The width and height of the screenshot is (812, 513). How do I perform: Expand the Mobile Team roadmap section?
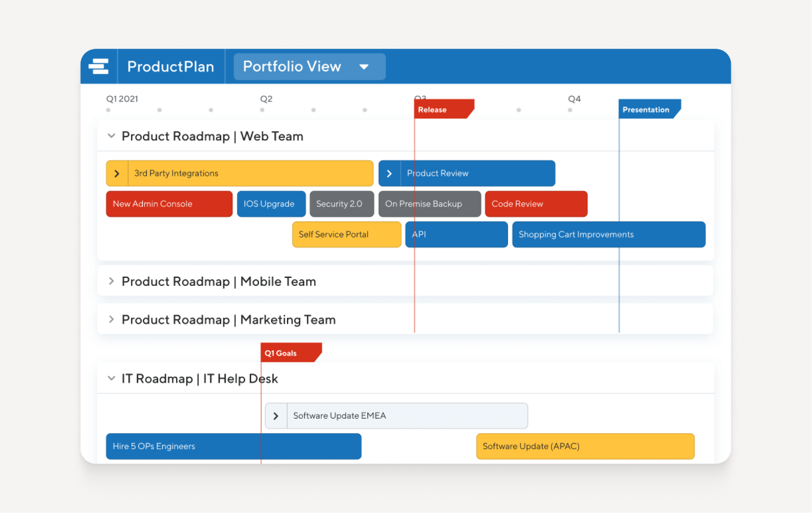click(x=111, y=281)
